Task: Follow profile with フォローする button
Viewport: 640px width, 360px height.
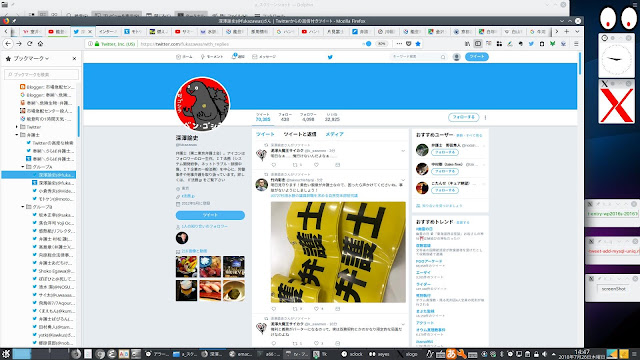Action: tap(463, 117)
